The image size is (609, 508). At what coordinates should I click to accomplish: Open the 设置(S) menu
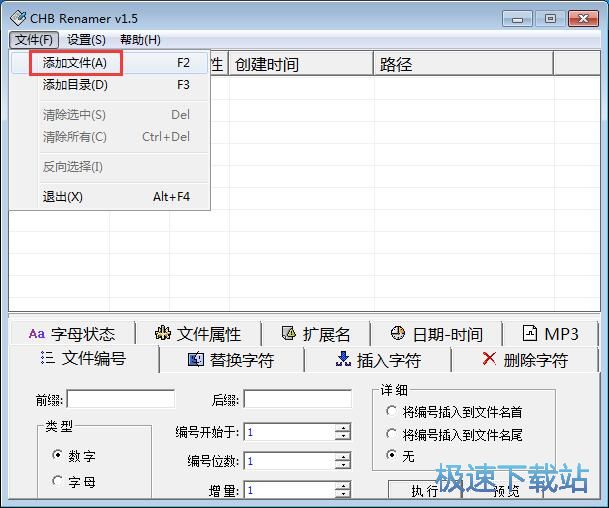point(86,40)
